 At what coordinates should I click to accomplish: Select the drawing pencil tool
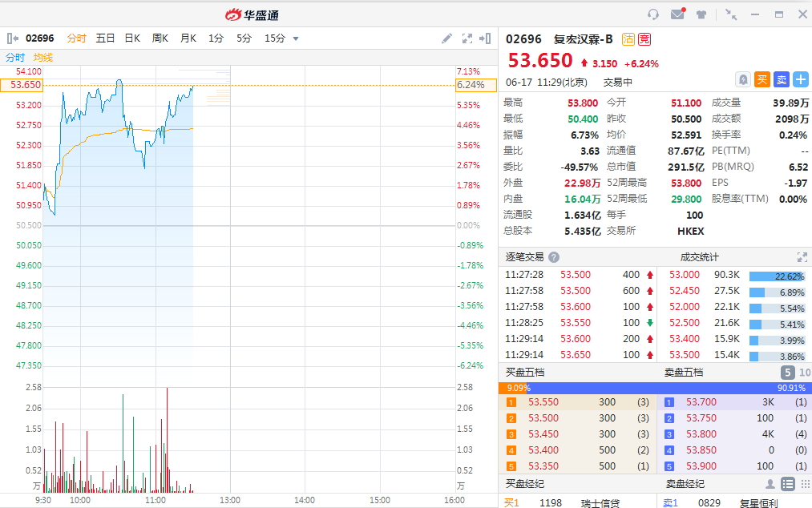point(446,38)
